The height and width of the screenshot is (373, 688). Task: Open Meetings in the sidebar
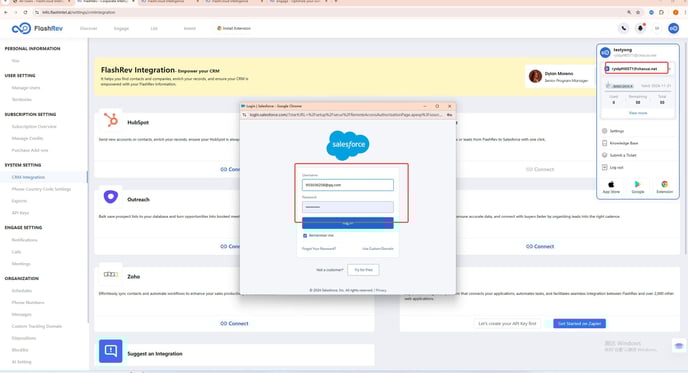click(21, 264)
